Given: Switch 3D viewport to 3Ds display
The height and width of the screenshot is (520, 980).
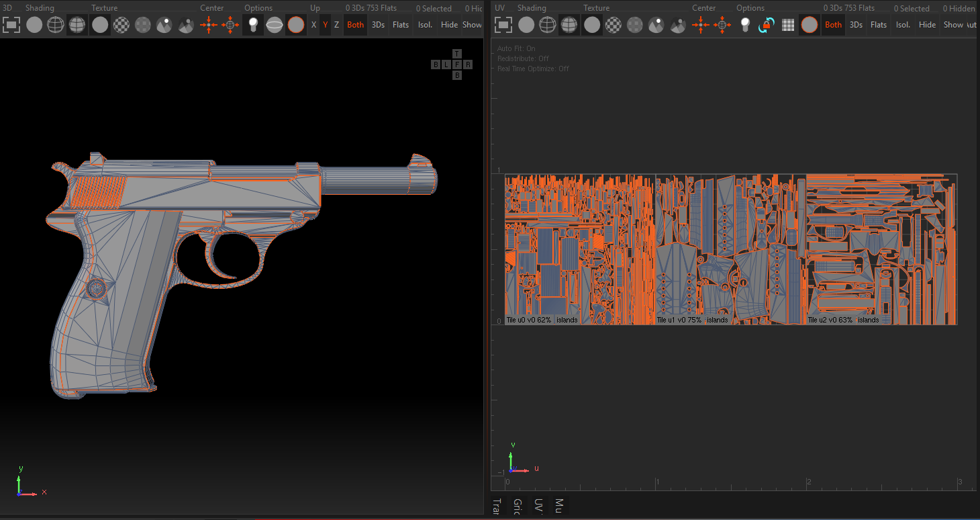Looking at the screenshot, I should click(378, 25).
